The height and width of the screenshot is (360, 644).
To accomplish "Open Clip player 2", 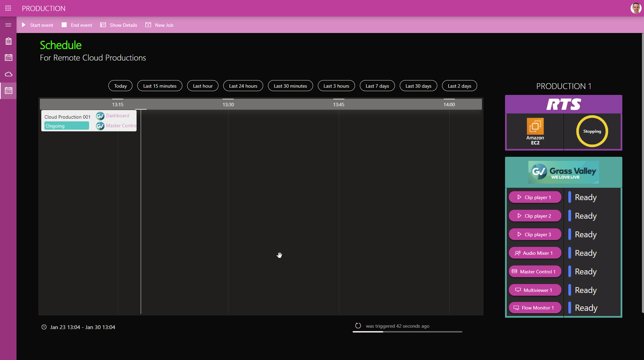I will 535,216.
